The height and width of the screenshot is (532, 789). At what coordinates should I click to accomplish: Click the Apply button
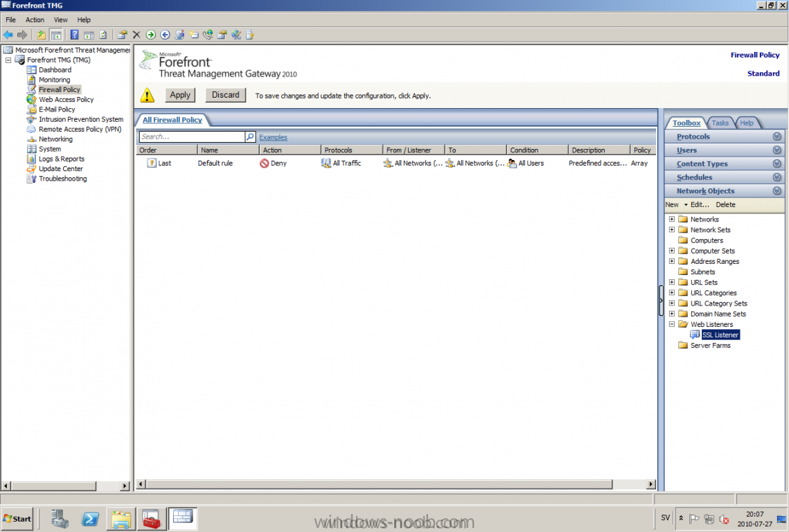[x=180, y=95]
